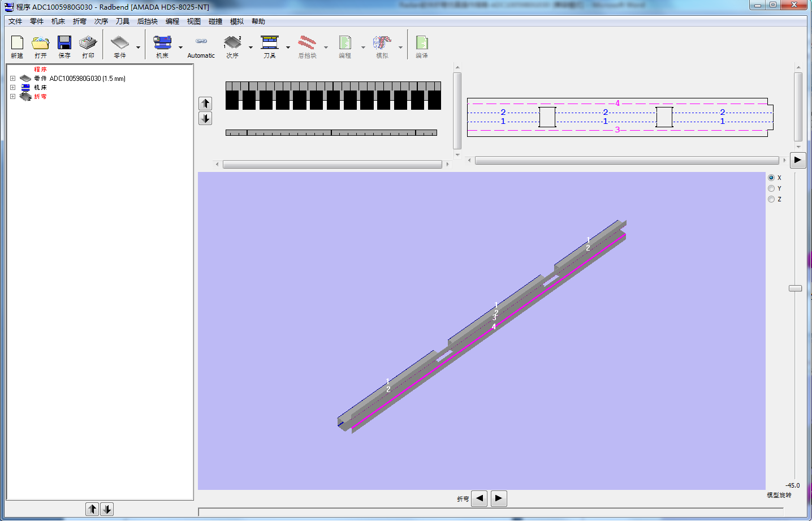Expand the 零件 ADC1005980G030 tree node
The width and height of the screenshot is (812, 521).
pyautogui.click(x=12, y=79)
